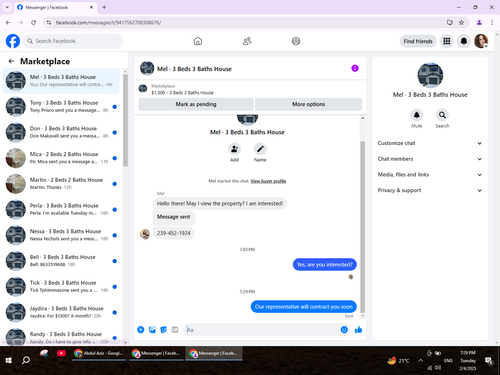This screenshot has height=375, width=500.
Task: Bookmark this page with the star icon
Action: (x=461, y=22)
